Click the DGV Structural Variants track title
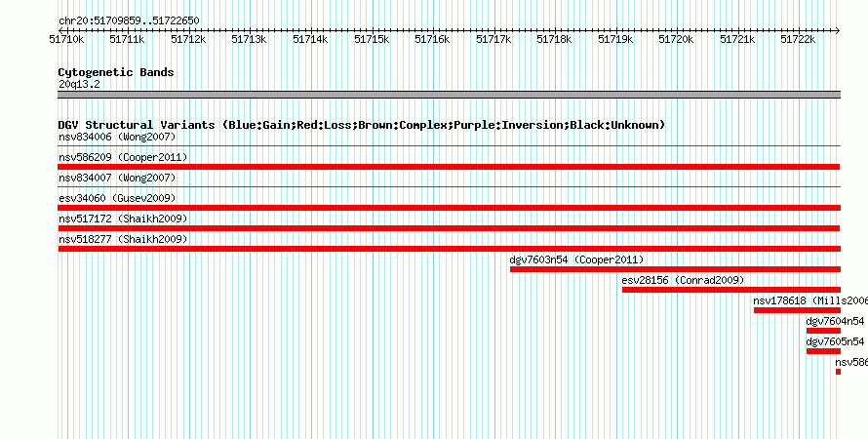868x439 pixels. click(362, 125)
